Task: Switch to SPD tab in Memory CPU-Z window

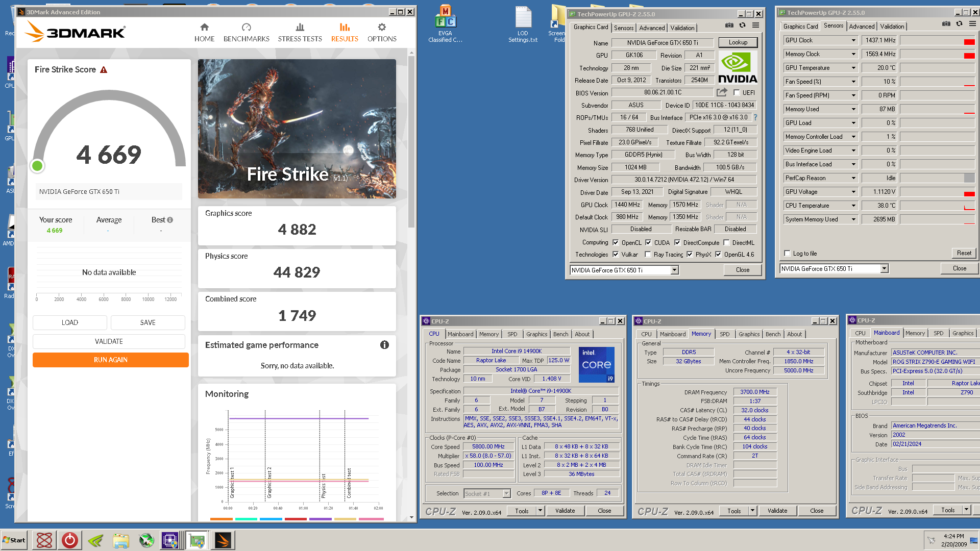Action: (724, 334)
